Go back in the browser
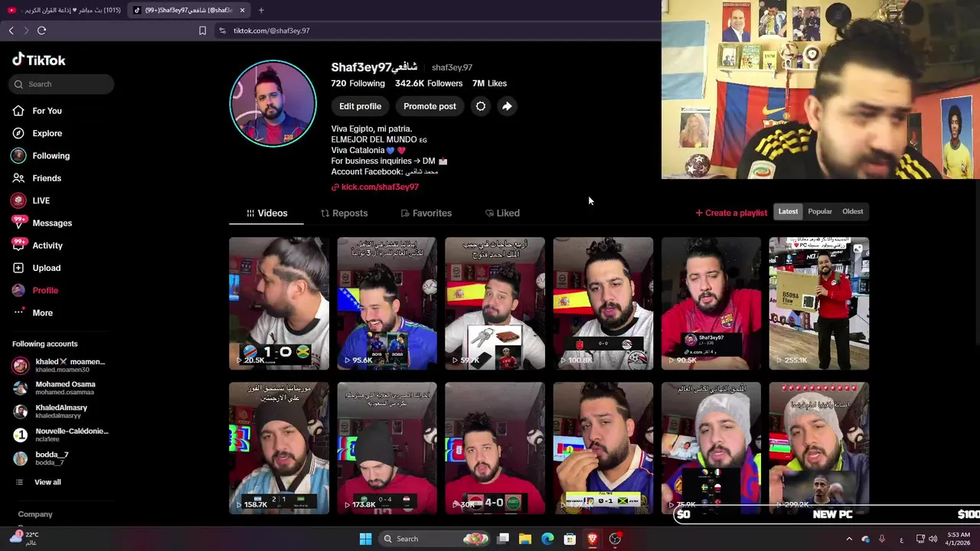This screenshot has width=980, height=551. [x=11, y=31]
